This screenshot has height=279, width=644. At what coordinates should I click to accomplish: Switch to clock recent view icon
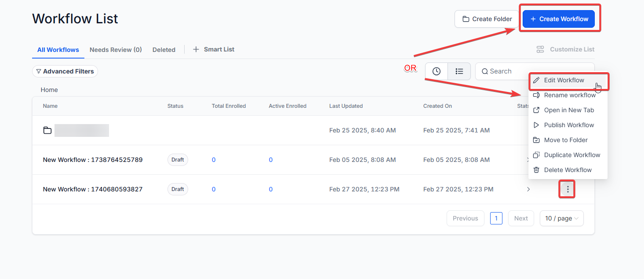[x=437, y=71]
